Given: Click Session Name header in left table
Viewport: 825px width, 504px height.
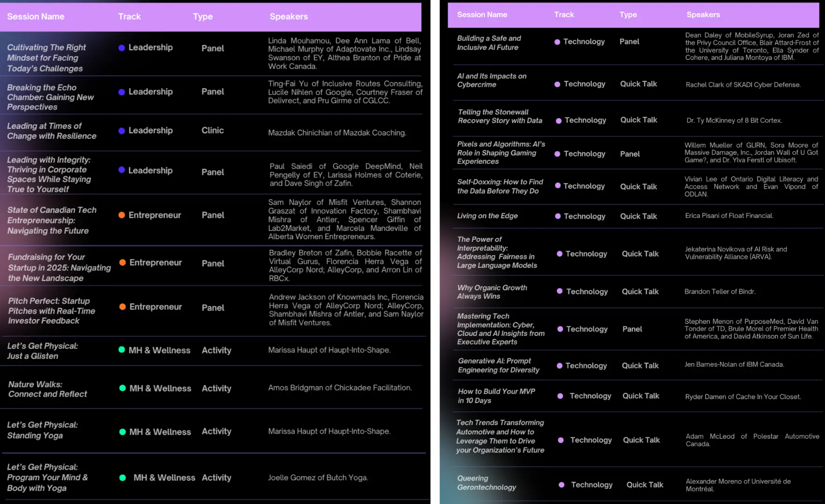Looking at the screenshot, I should point(35,17).
